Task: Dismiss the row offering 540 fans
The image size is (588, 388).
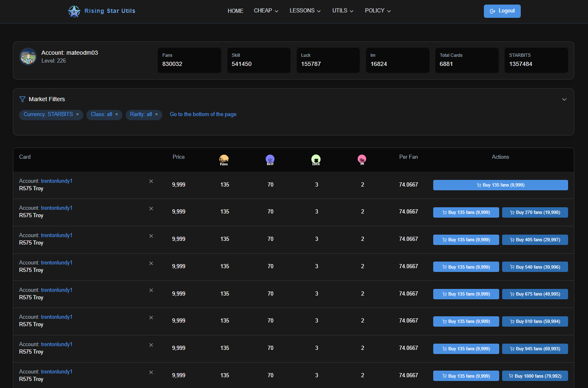Action: 151,263
